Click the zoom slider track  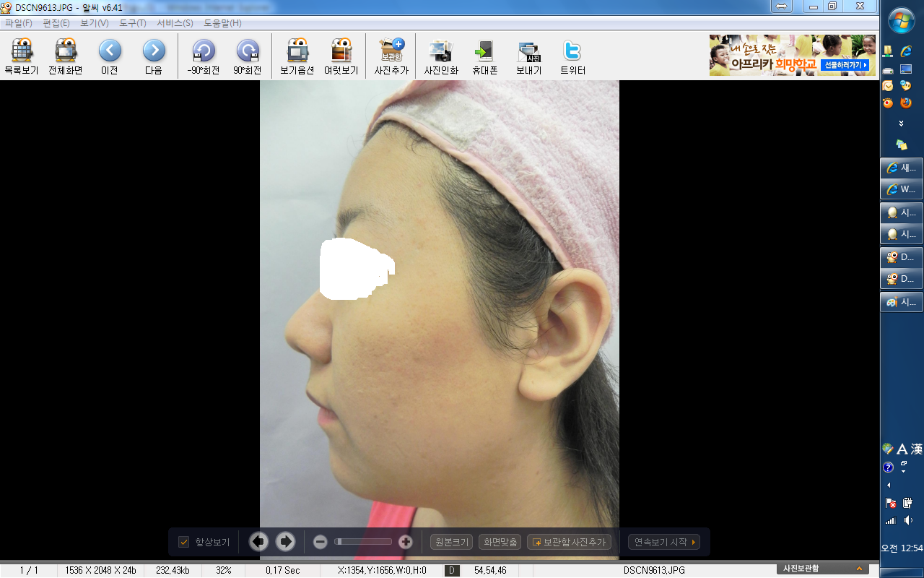pyautogui.click(x=364, y=542)
